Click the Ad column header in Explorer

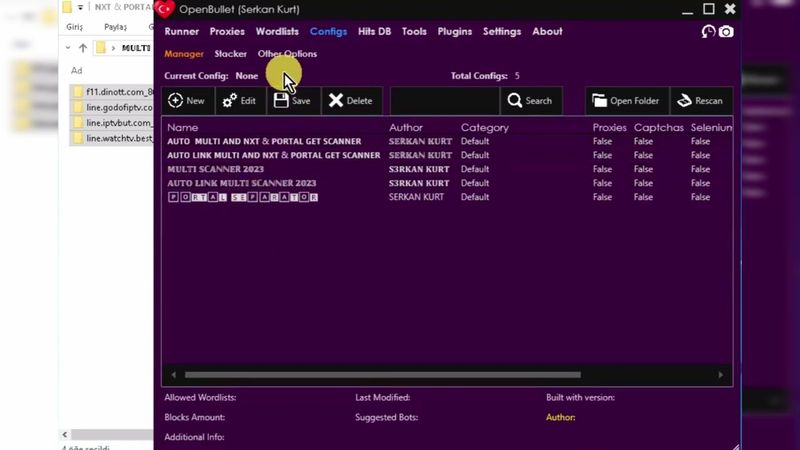pos(77,70)
